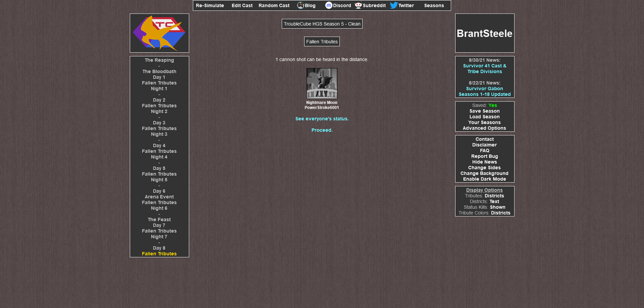The image size is (644, 308).
Task: Open Survivor Gabon Seasons 1-18 Updated news
Action: coord(485,91)
